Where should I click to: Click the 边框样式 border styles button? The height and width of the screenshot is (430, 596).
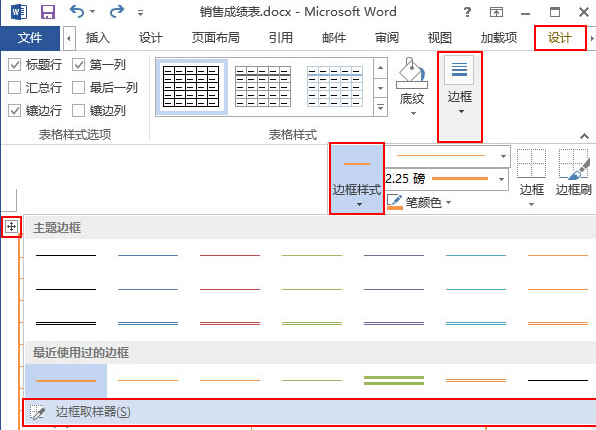pyautogui.click(x=357, y=179)
